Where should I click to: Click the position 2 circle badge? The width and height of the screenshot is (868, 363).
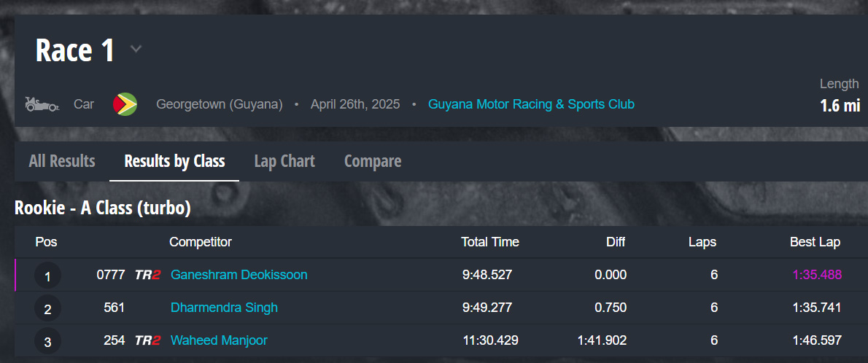(47, 309)
